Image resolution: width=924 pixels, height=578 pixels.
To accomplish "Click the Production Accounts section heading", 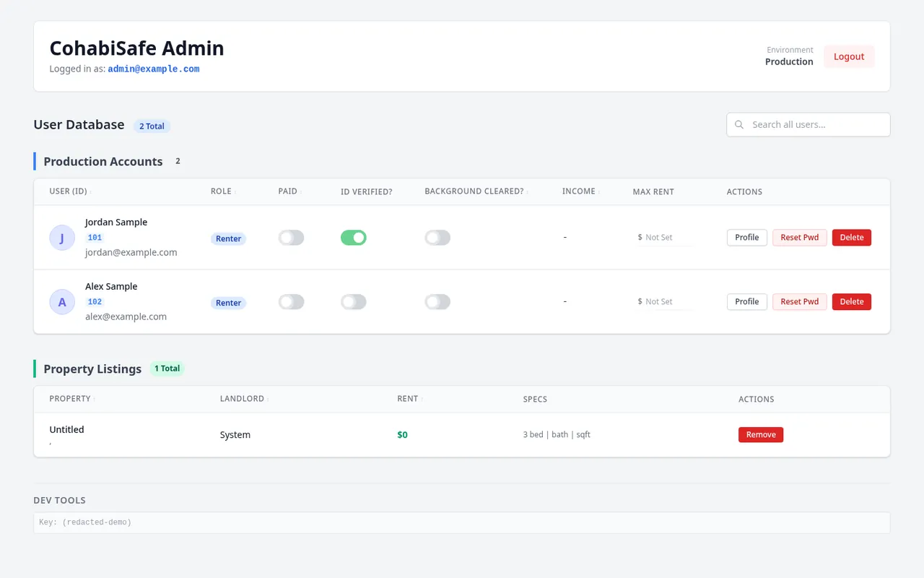I will pyautogui.click(x=103, y=162).
